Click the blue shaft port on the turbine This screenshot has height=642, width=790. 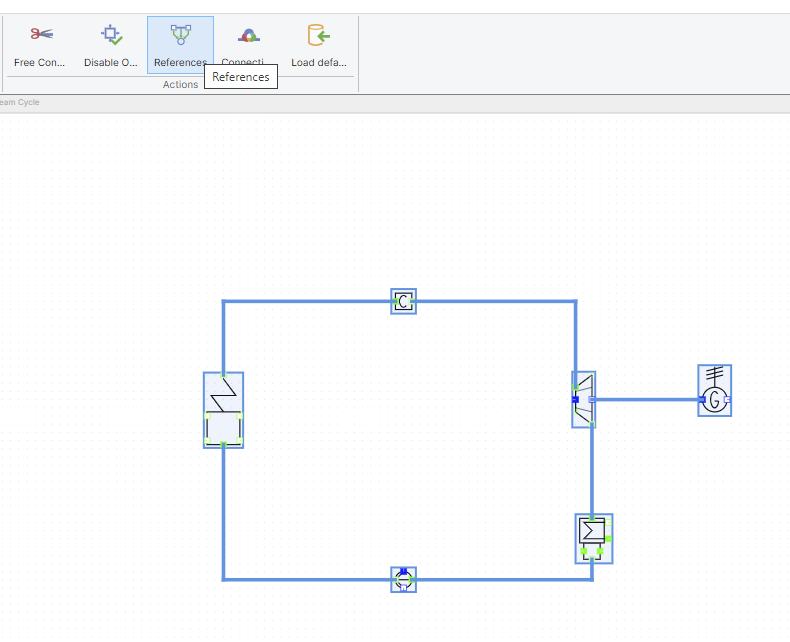tap(575, 399)
